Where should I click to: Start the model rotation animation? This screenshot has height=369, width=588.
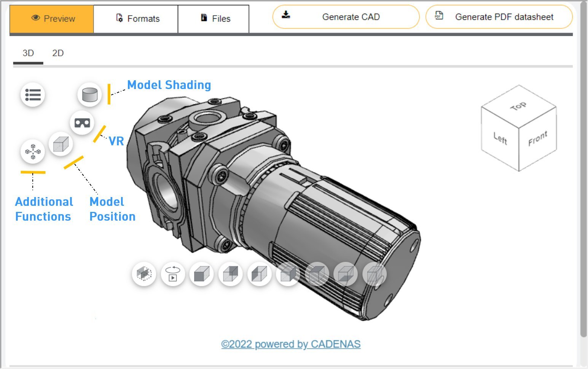tap(173, 273)
